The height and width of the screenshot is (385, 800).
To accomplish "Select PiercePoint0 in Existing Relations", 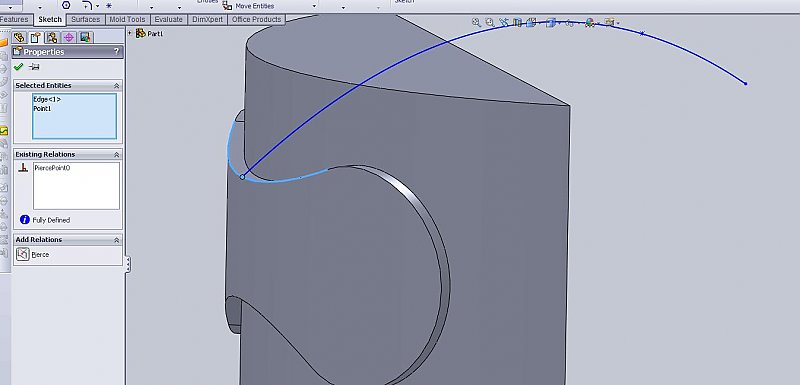I will tap(52, 167).
